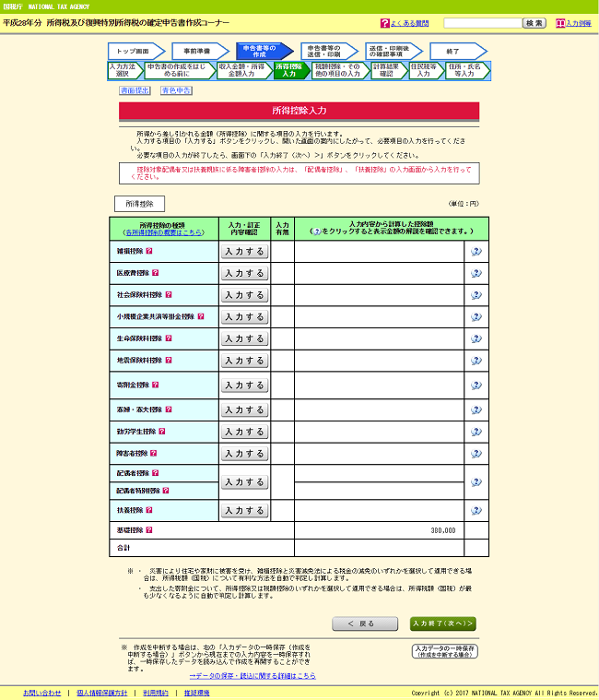This screenshot has width=599, height=700.
Task: Click blue explanation icon in 扶養控除 row
Action: coord(476,511)
